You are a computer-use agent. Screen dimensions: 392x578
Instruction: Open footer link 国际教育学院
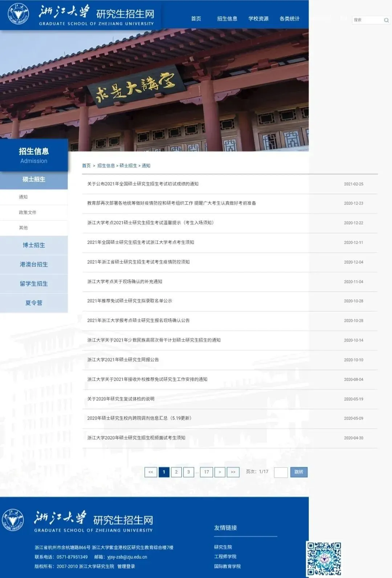[227, 566]
